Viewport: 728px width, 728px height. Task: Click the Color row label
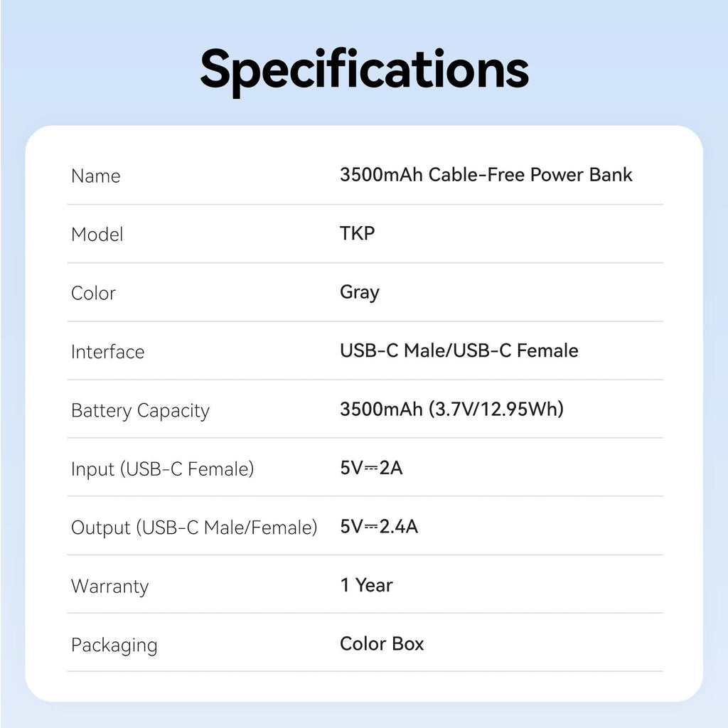click(93, 293)
